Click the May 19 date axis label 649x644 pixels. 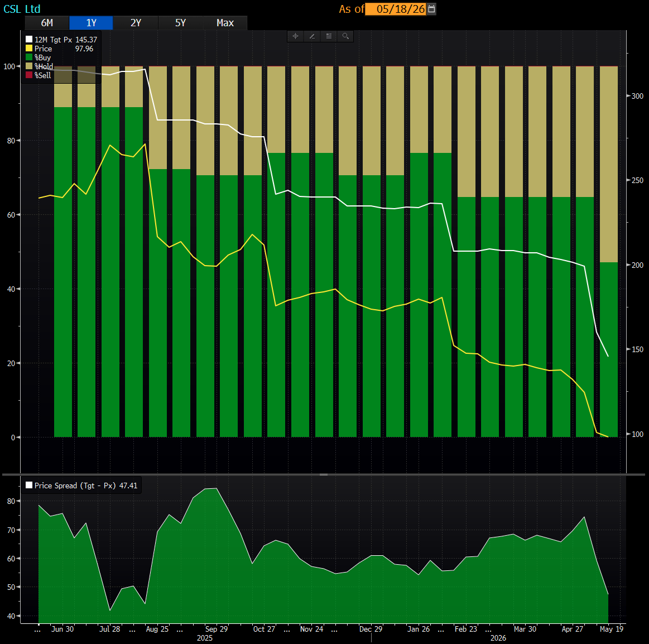[x=612, y=629]
